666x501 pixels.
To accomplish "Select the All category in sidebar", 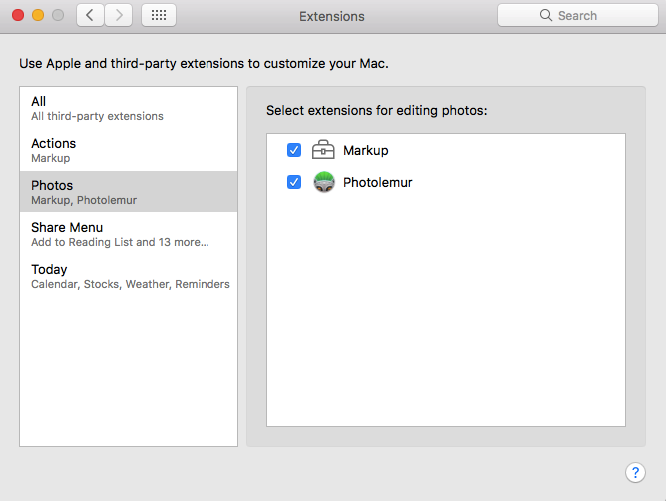I will (128, 108).
